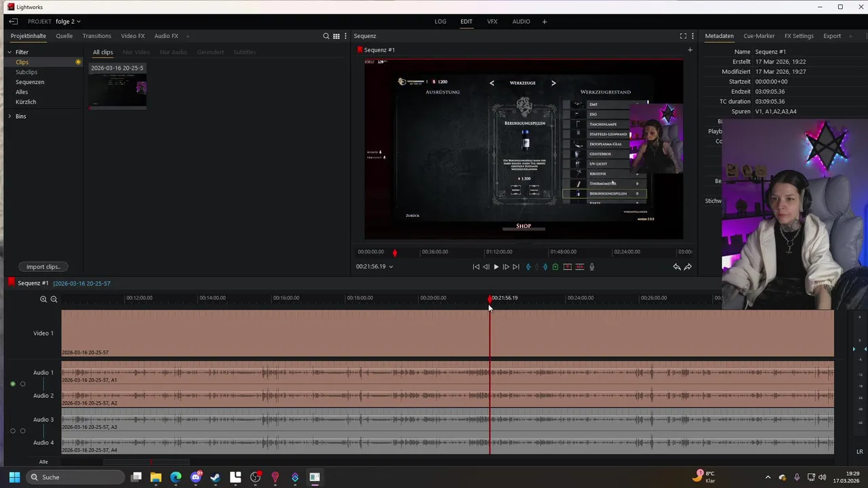Switch clip view with tile grid icon

pos(336,36)
